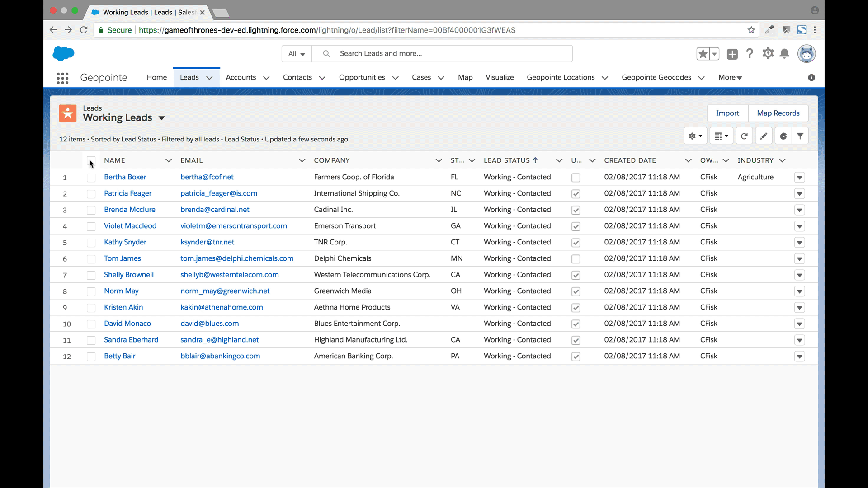Open the Setup gear icon in header
This screenshot has height=488, width=868.
[x=768, y=53]
